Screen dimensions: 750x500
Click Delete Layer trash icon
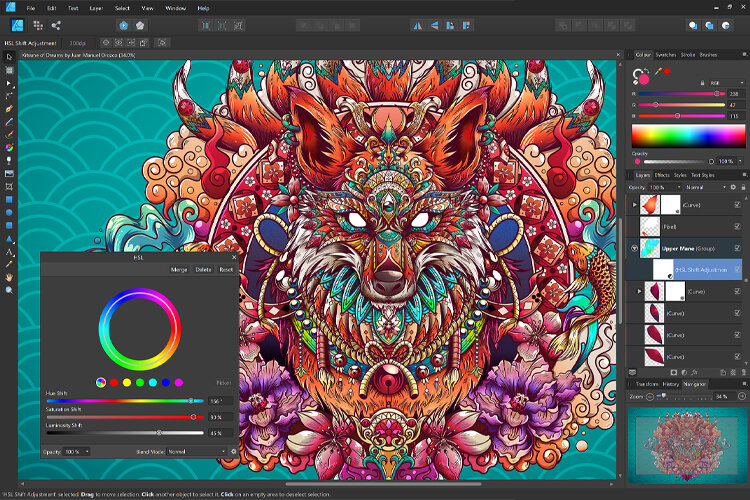click(743, 372)
